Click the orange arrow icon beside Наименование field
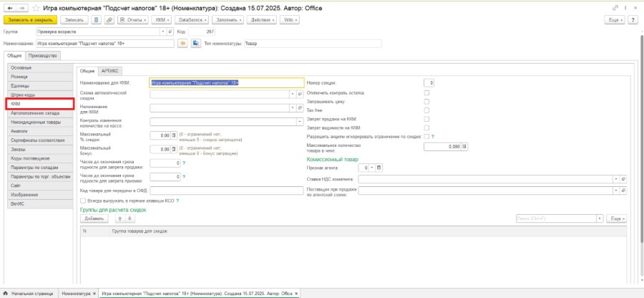The height and width of the screenshot is (298, 644). pyautogui.click(x=182, y=44)
